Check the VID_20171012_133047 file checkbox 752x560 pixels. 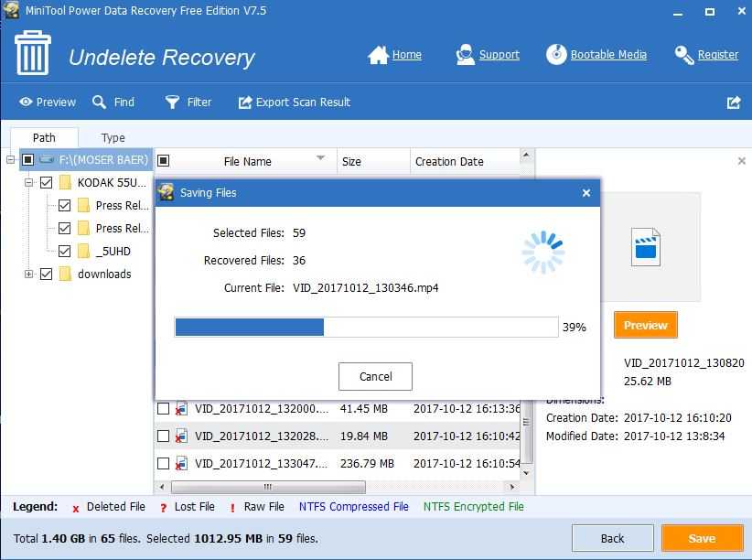164,464
